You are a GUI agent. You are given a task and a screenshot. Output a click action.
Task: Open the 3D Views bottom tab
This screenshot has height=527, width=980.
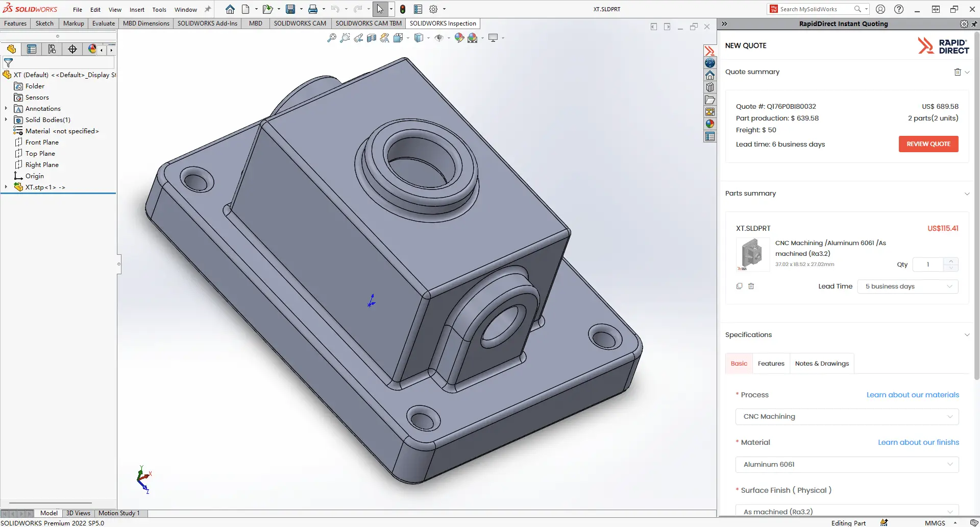tap(78, 513)
